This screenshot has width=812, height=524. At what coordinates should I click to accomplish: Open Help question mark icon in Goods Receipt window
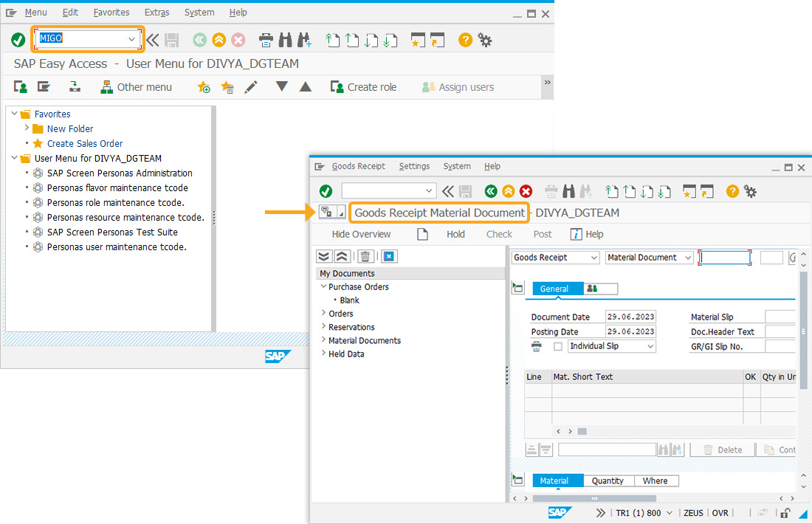(x=732, y=192)
